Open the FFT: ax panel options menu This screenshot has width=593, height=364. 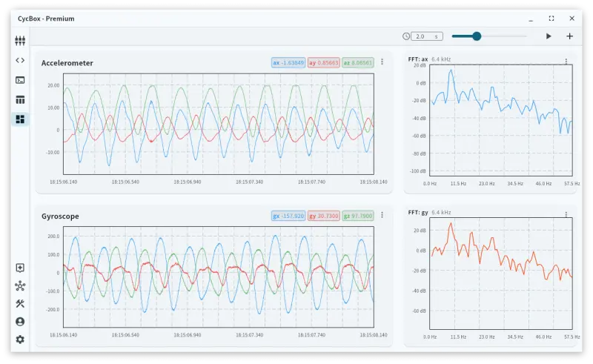coord(566,62)
